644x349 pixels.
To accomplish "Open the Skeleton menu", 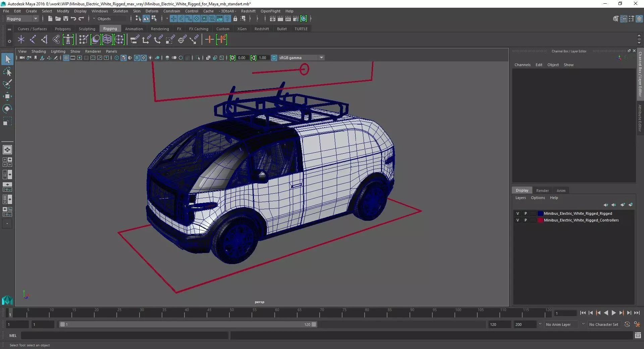I will tap(120, 11).
